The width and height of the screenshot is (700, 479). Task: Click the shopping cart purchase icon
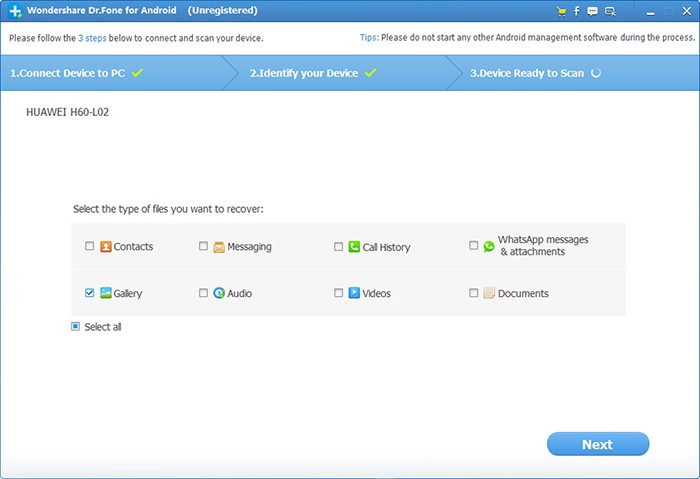[561, 12]
